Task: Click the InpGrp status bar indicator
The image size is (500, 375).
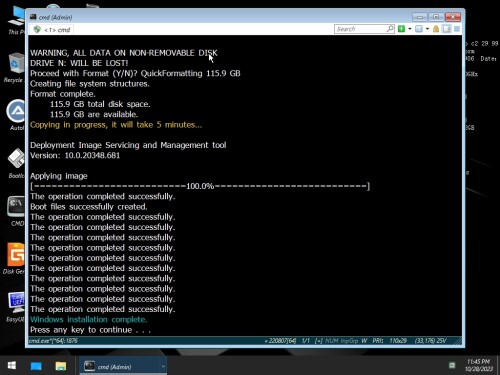Action: pos(349,341)
